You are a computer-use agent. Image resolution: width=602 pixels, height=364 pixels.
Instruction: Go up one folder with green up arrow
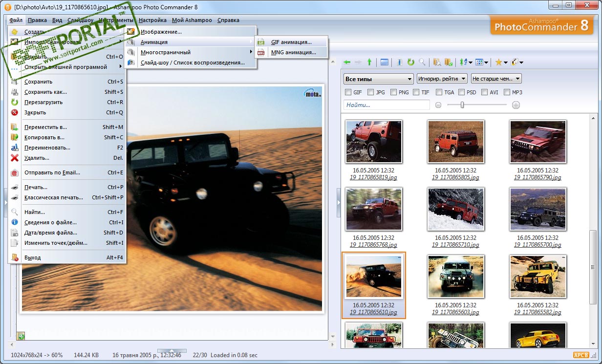[x=369, y=62]
